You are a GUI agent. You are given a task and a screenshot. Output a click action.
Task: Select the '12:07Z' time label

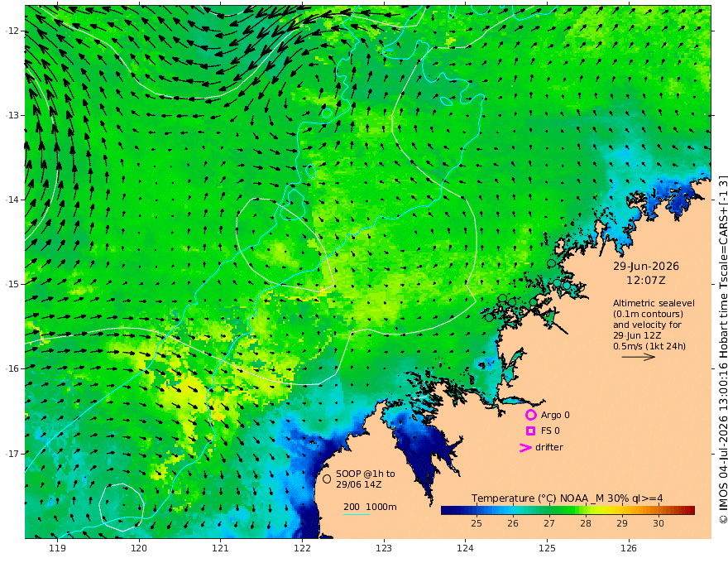click(646, 281)
